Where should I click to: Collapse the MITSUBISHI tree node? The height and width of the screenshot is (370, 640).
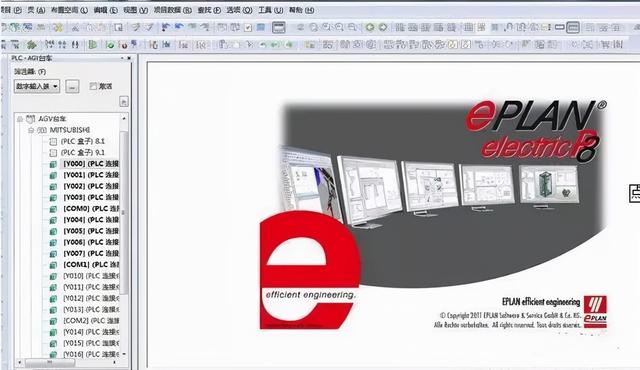tap(31, 130)
